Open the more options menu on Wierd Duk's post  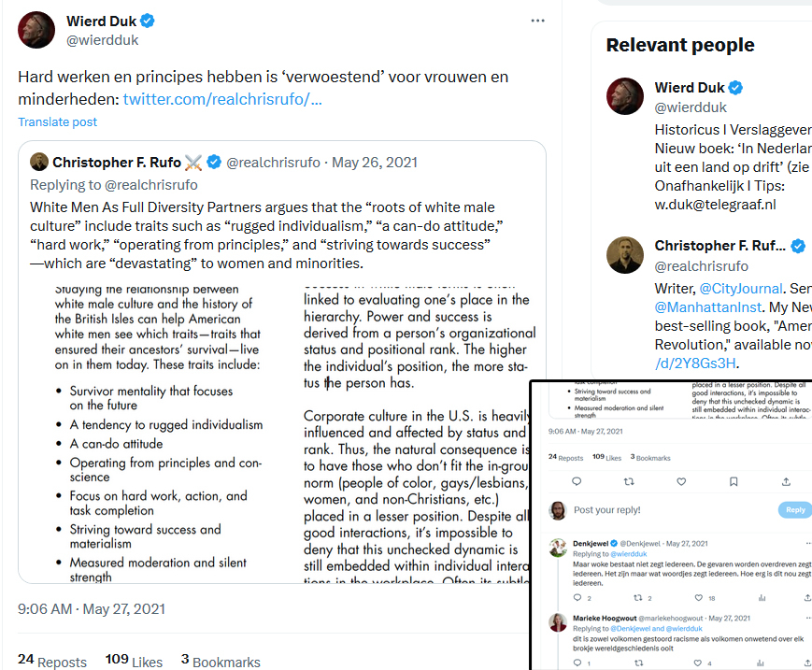[x=537, y=21]
